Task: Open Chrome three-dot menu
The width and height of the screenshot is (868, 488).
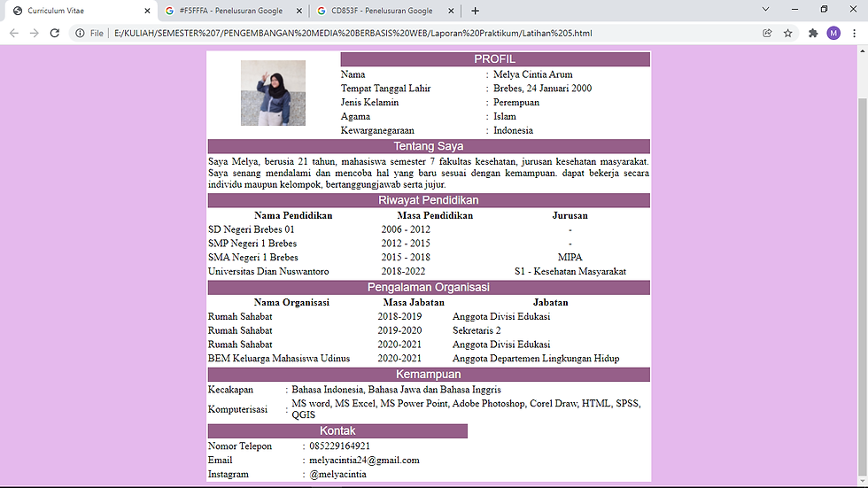Action: [x=854, y=33]
